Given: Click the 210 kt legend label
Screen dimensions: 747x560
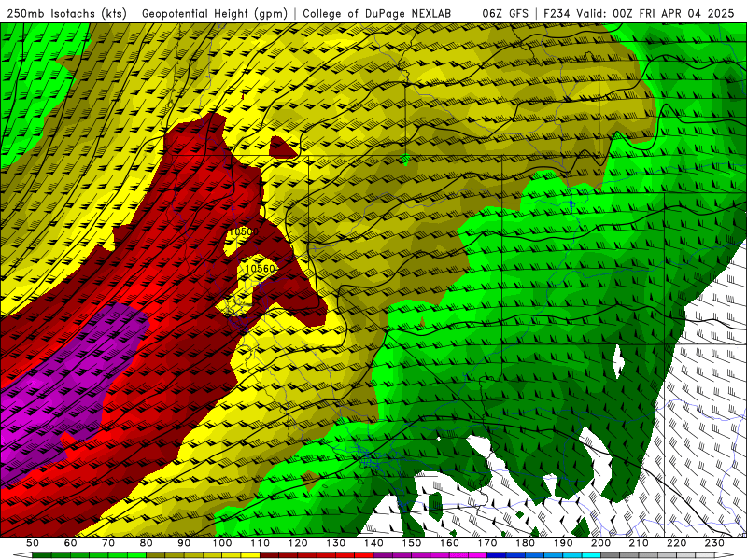Looking at the screenshot, I should pyautogui.click(x=639, y=543).
